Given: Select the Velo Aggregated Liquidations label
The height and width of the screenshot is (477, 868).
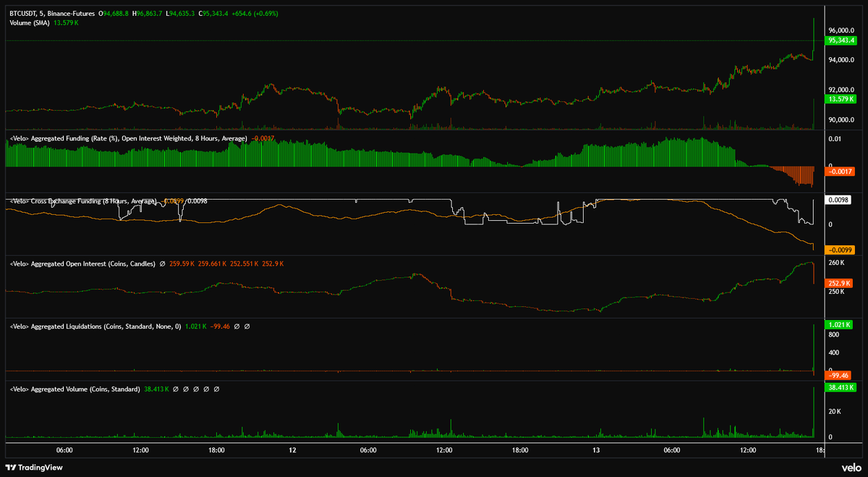Looking at the screenshot, I should click(x=95, y=326).
